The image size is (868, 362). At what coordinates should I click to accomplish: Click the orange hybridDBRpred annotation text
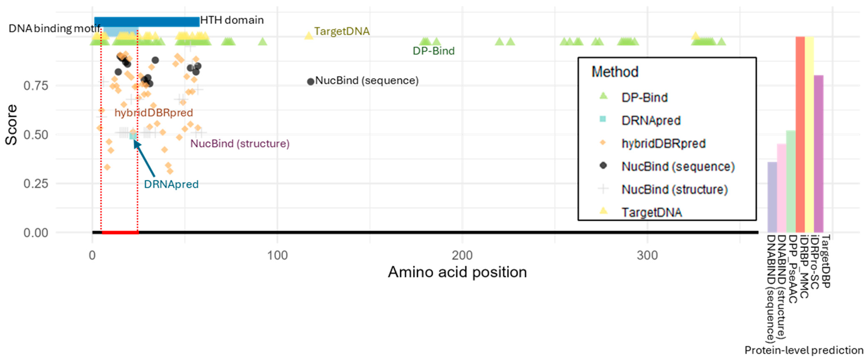(x=154, y=113)
